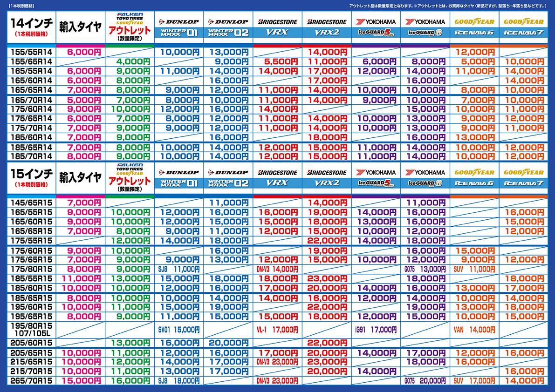
Task: Select the 輸入タイヤ header in the 14インチ section
Action: (80, 27)
